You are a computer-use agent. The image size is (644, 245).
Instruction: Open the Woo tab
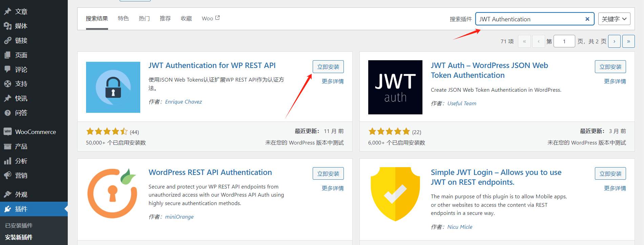coord(211,18)
